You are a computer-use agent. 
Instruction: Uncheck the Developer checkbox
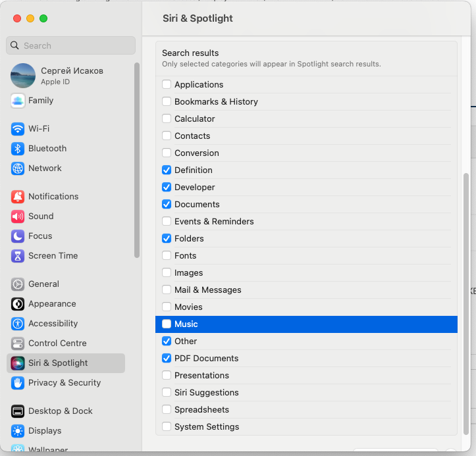coord(167,187)
